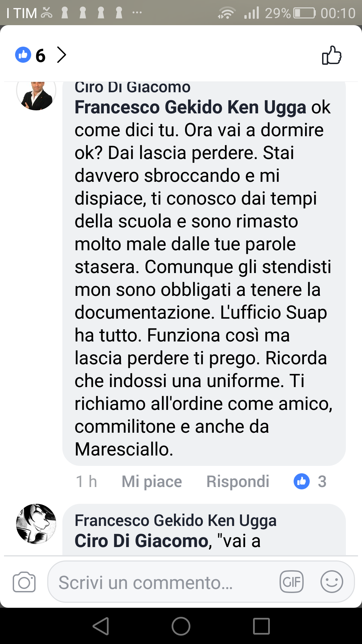View the 3 likes on Ciro's comment
Screen dimensions: 362x644
click(x=310, y=481)
